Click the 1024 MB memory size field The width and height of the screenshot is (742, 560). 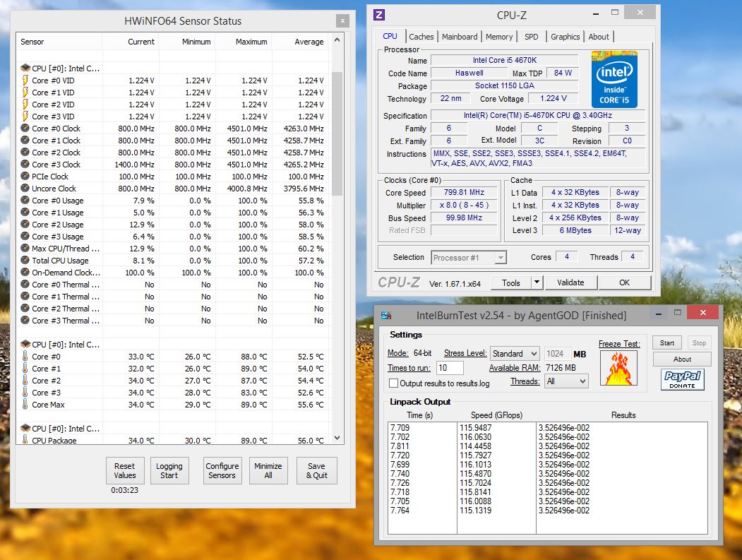tap(558, 354)
